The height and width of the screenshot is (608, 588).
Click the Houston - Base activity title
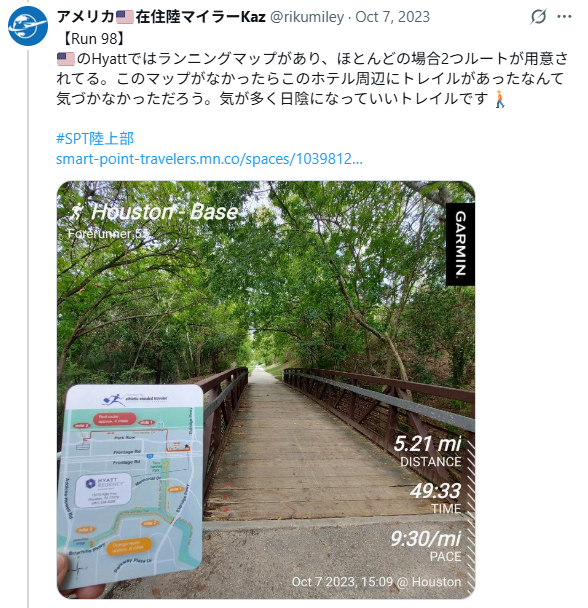click(x=164, y=212)
